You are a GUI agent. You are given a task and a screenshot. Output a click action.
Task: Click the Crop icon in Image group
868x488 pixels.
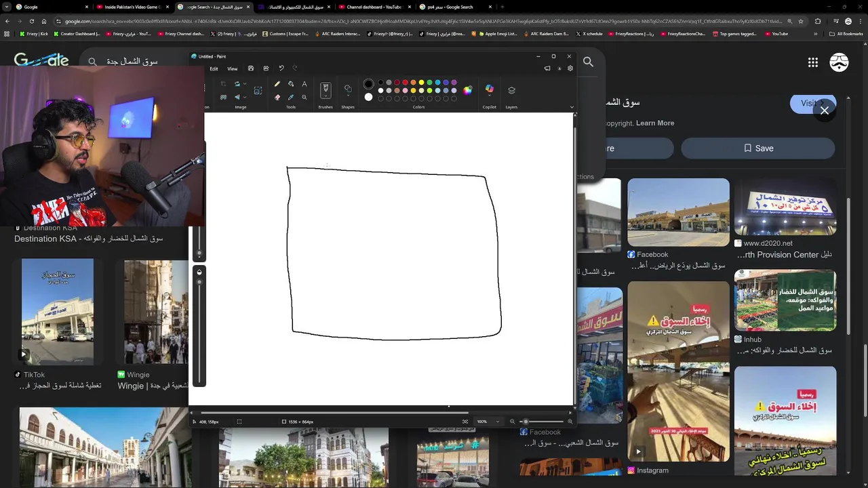pos(223,84)
